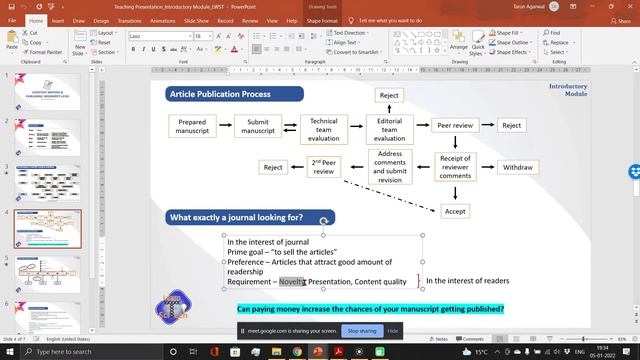The height and width of the screenshot is (360, 640).
Task: Open the Text Direction dropdown
Action: [347, 33]
